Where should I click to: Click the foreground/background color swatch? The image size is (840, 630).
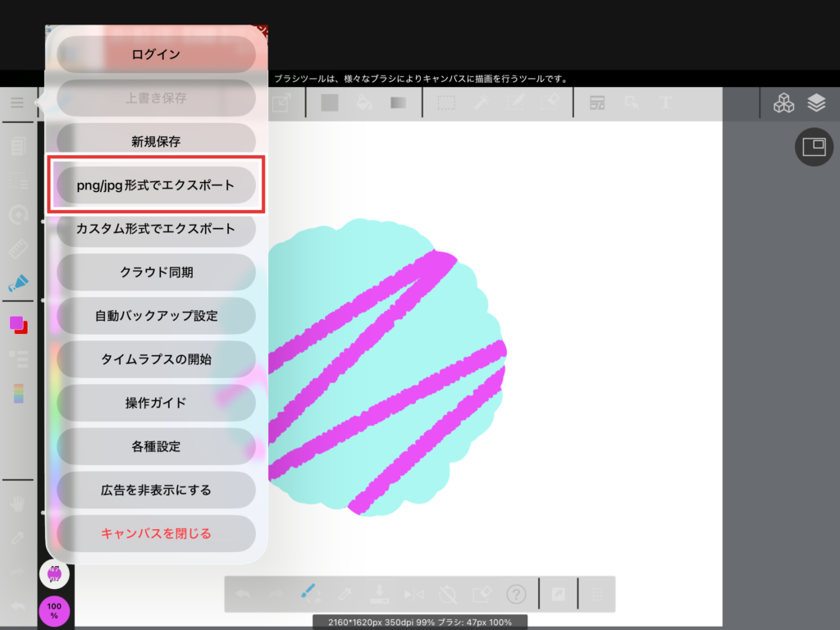18,325
